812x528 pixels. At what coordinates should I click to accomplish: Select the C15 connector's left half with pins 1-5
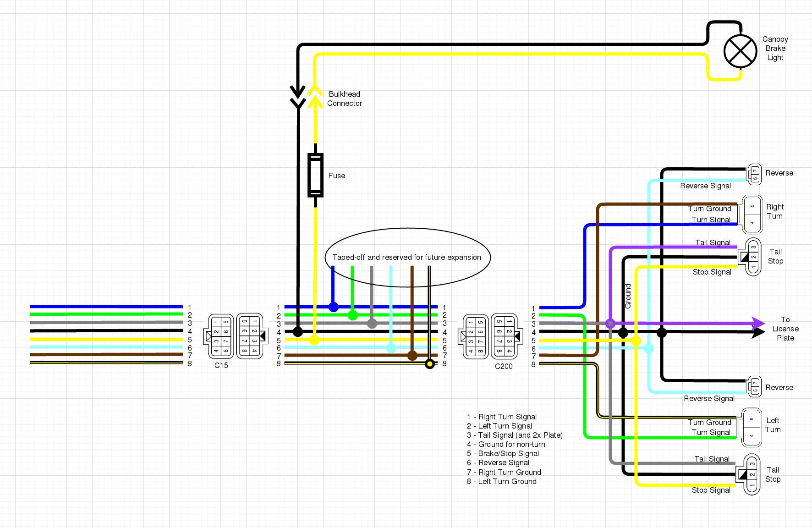219,336
